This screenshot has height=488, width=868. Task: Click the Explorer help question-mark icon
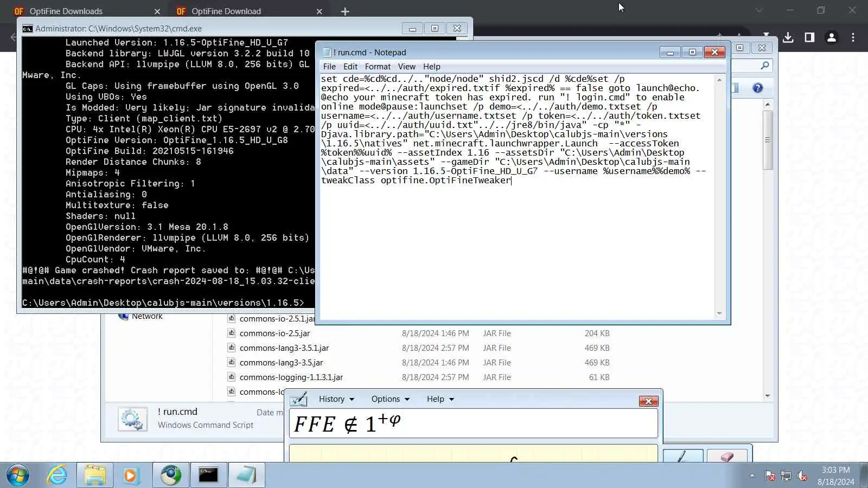pyautogui.click(x=758, y=88)
